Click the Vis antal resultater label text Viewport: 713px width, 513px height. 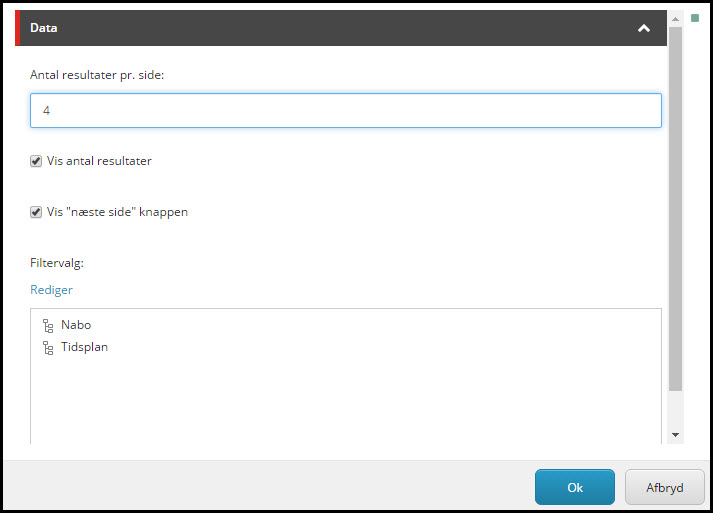click(99, 161)
